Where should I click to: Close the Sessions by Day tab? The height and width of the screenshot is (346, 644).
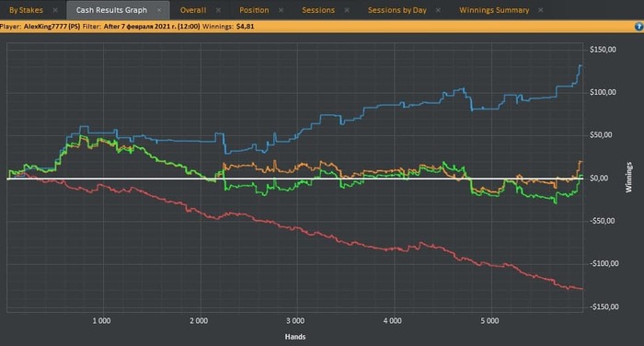click(438, 10)
